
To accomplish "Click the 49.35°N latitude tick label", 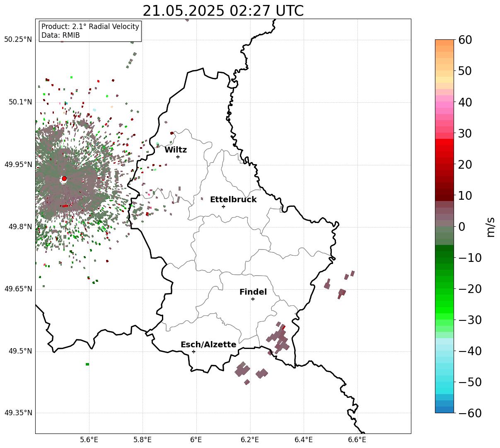I will click(18, 413).
